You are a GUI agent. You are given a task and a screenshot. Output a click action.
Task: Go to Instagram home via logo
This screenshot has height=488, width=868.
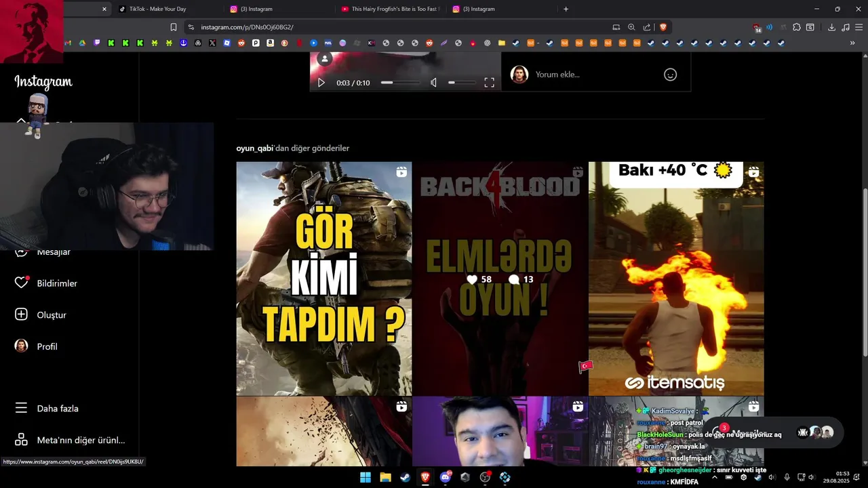[43, 82]
